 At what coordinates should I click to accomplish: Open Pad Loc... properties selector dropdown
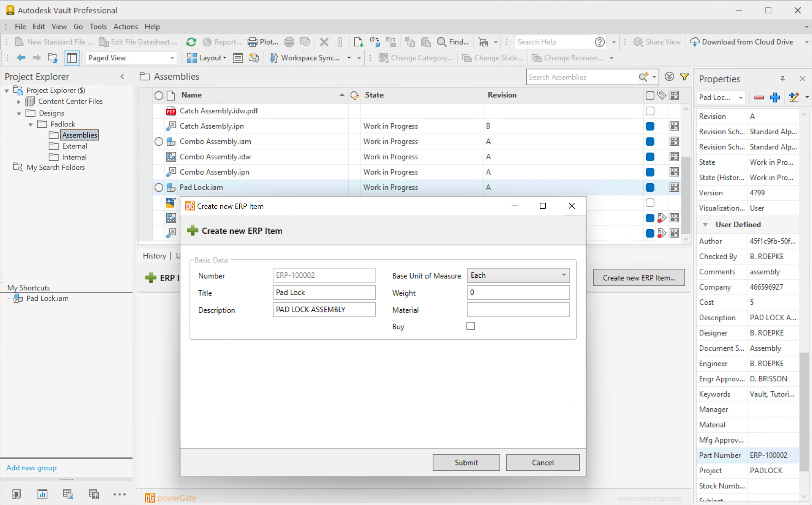click(x=721, y=97)
